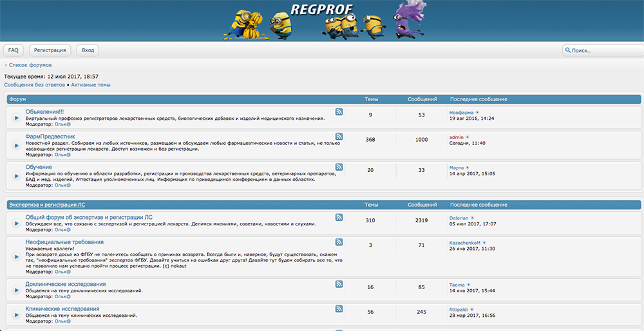Open RSS feed for Доклинические исследования
Screen dimensions: 644x331
coord(339,284)
